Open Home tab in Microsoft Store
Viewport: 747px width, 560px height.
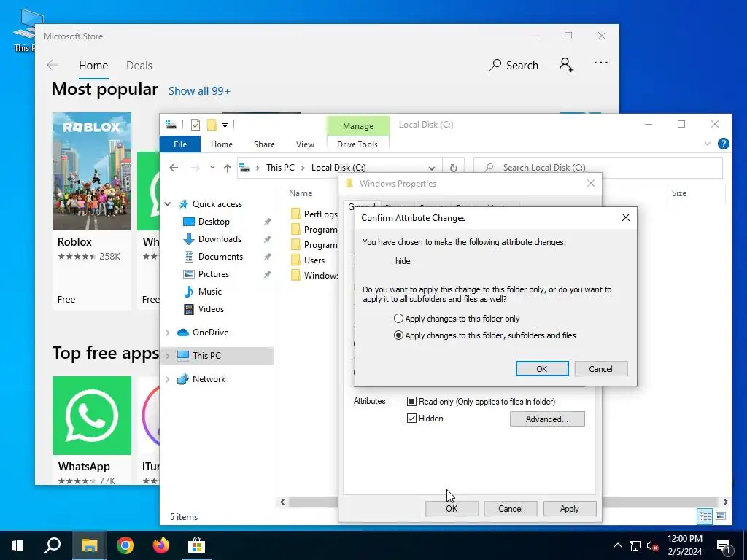[x=93, y=65]
